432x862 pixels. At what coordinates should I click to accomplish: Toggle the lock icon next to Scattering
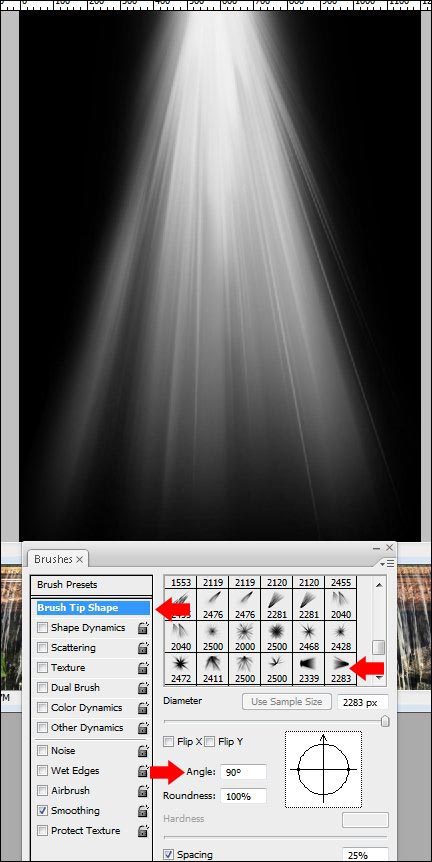(x=143, y=648)
